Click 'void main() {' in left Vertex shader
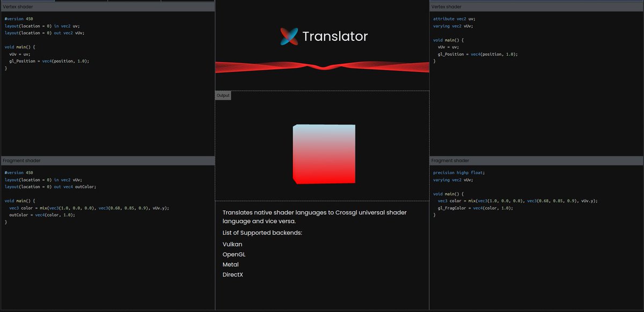 [x=20, y=47]
